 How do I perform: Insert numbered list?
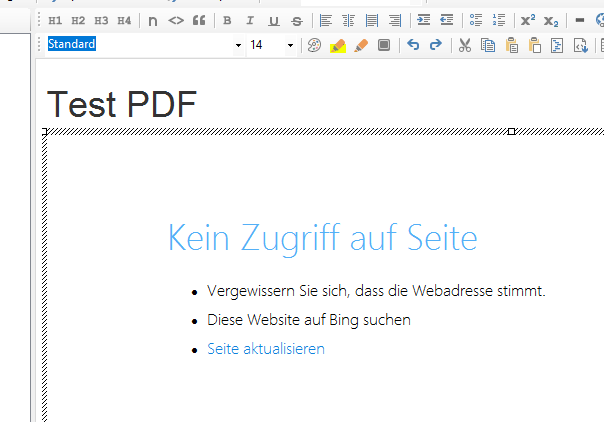[499, 20]
